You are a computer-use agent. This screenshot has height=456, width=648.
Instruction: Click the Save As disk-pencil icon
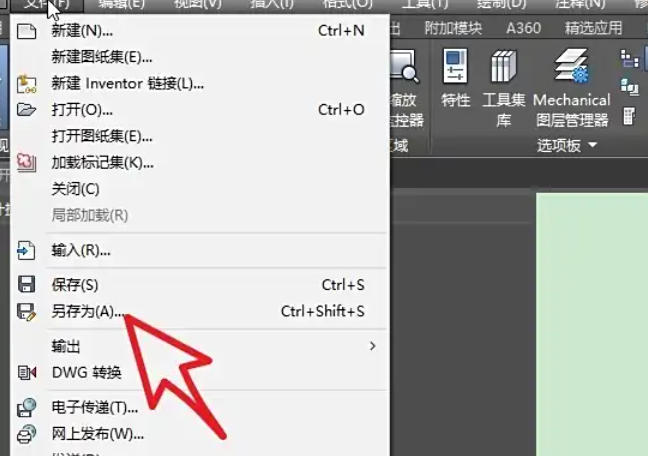pyautogui.click(x=26, y=312)
